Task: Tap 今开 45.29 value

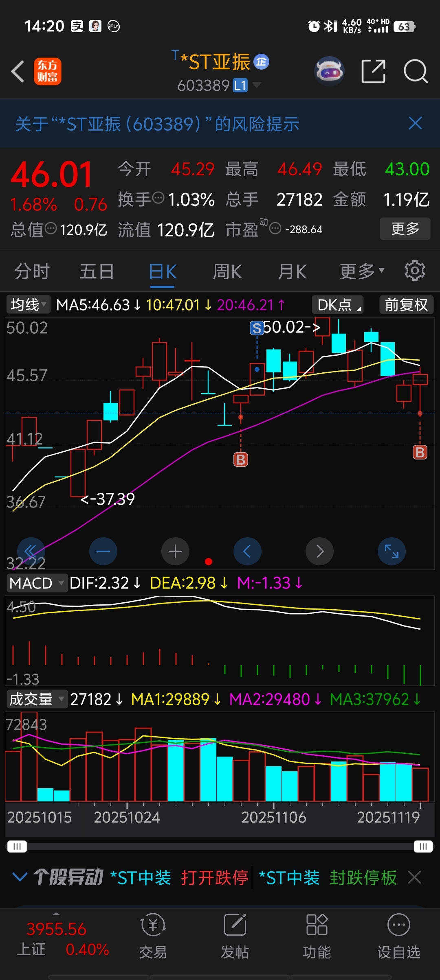Action: point(193,169)
